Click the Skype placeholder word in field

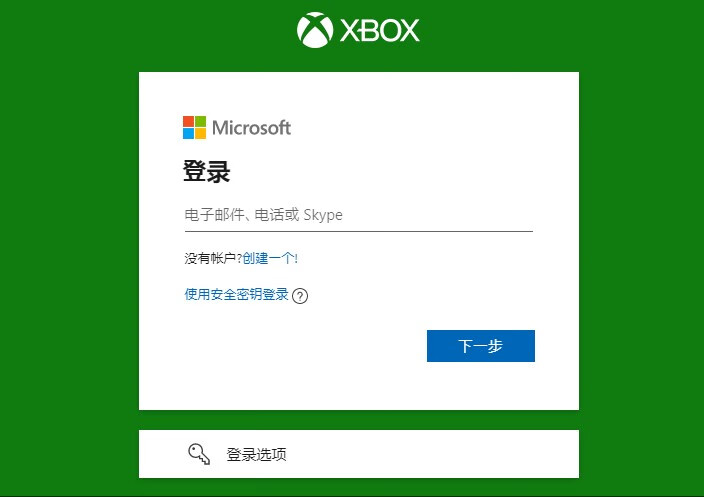[x=323, y=215]
